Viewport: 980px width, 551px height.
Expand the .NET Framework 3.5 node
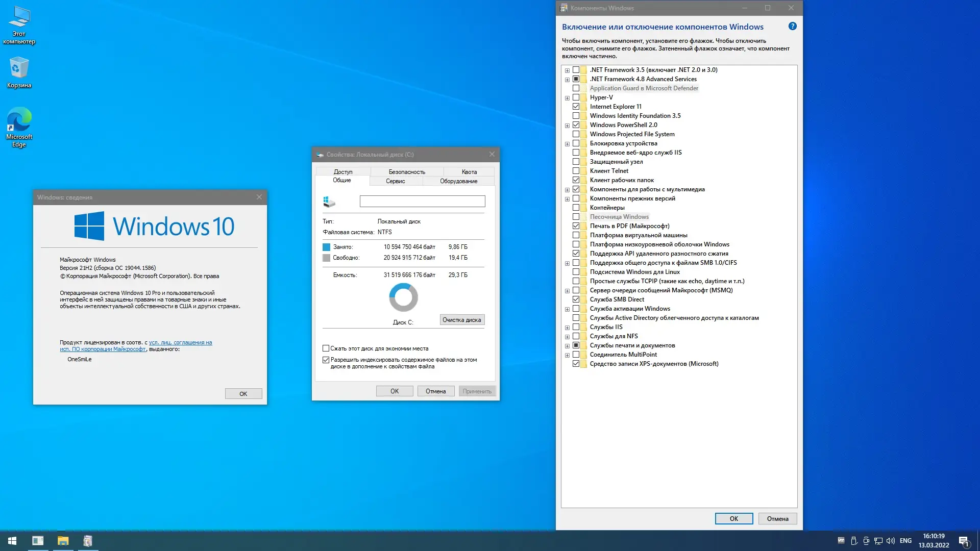[567, 70]
